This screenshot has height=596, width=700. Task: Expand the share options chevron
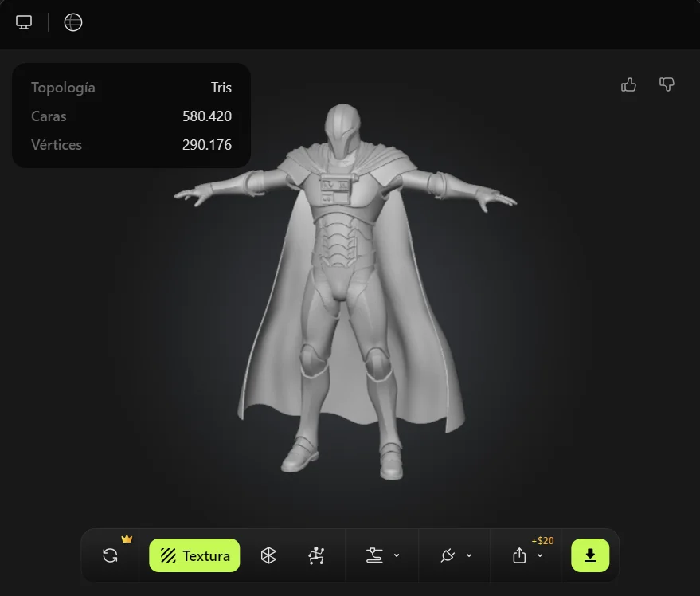coord(540,555)
